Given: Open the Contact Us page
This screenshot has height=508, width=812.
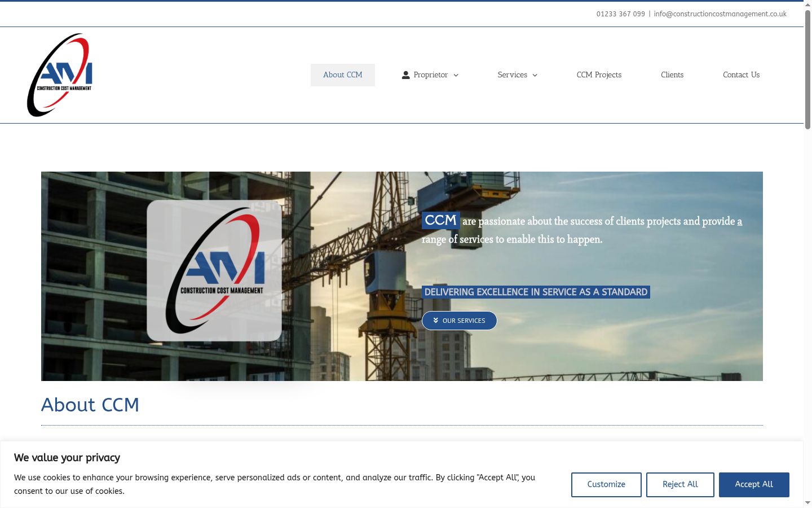Looking at the screenshot, I should [741, 75].
